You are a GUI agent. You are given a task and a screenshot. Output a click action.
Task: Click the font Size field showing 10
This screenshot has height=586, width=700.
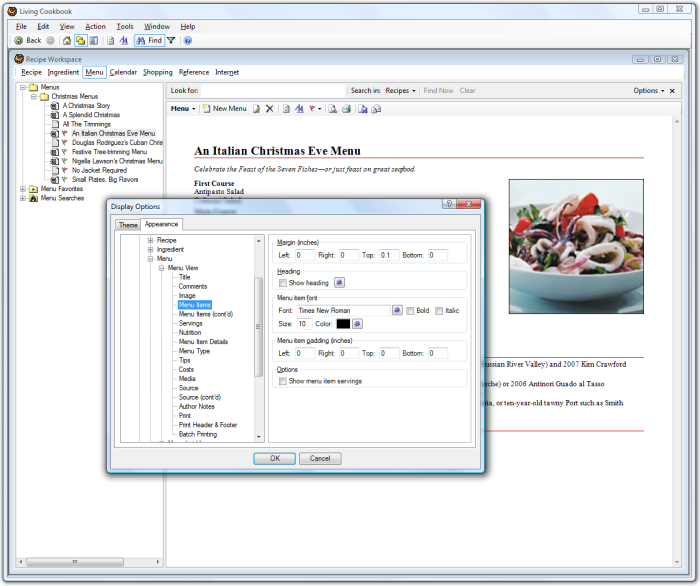pos(304,324)
